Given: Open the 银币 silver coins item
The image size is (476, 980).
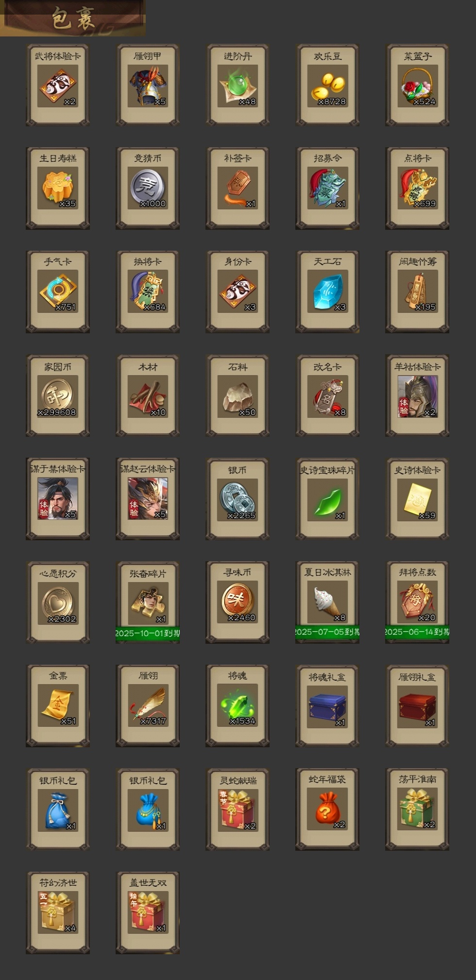Looking at the screenshot, I should point(238,499).
